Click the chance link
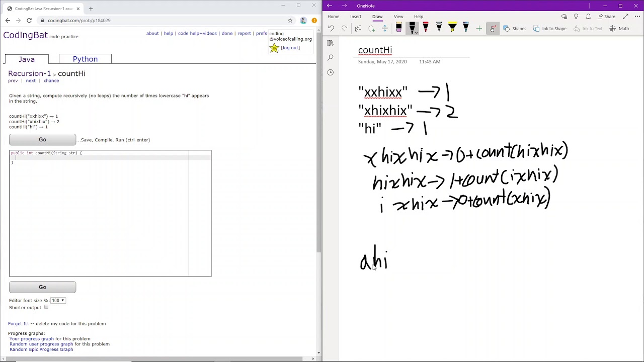Screen dimensions: 644x362 (51, 80)
